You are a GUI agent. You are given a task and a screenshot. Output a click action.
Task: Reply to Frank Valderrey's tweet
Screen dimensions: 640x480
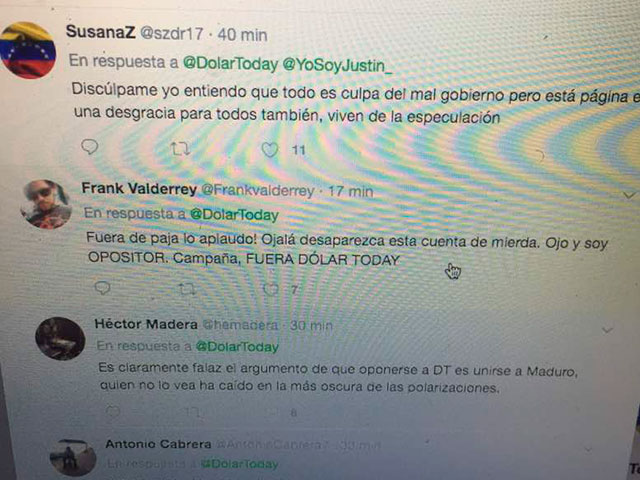[102, 288]
